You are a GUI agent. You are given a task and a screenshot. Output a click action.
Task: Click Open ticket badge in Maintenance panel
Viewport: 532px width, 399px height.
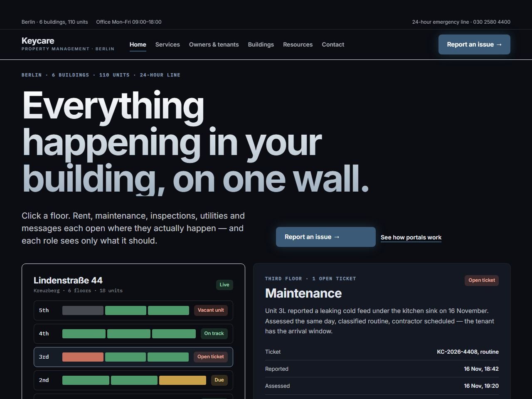(482, 281)
